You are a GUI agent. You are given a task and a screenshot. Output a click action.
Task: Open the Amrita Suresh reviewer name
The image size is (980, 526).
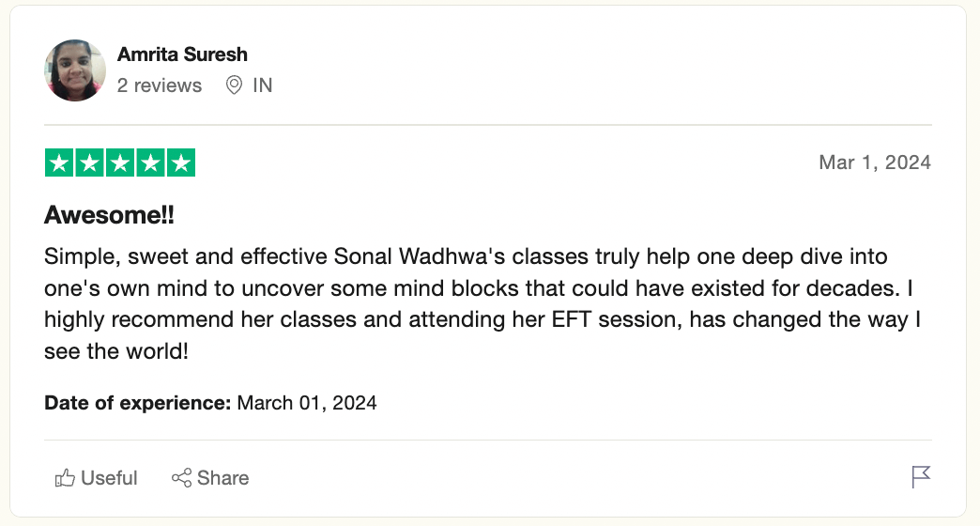point(182,54)
